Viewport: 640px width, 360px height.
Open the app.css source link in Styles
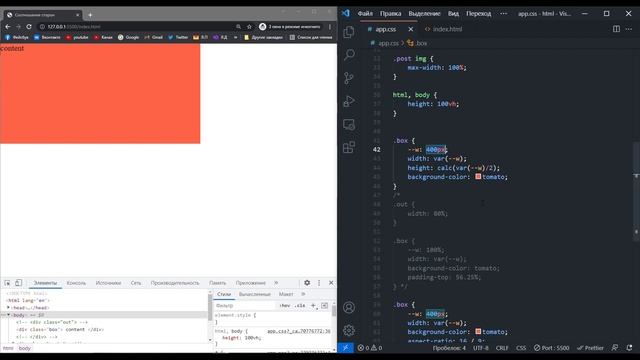coord(299,331)
